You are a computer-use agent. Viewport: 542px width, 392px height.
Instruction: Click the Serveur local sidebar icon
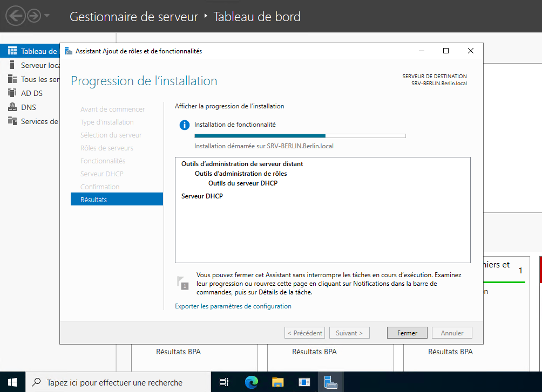[12, 65]
